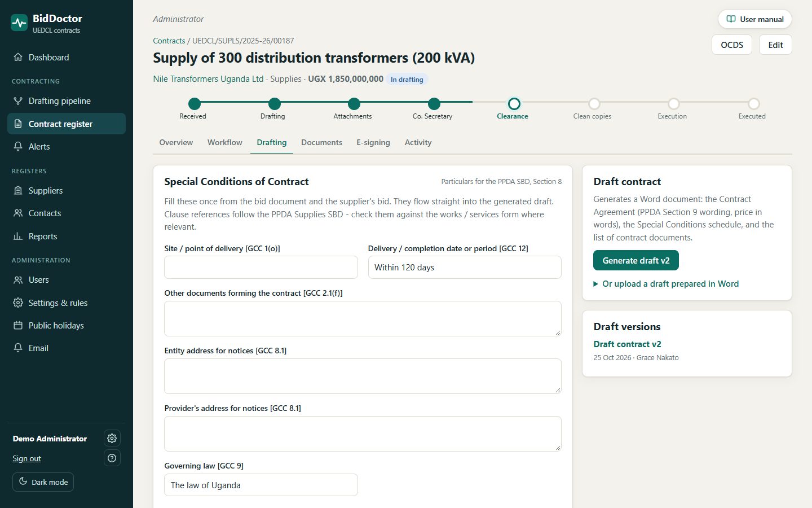Viewport: 812px width, 508px height.
Task: Click the Clearance step marker in progress tracker
Action: 514,104
